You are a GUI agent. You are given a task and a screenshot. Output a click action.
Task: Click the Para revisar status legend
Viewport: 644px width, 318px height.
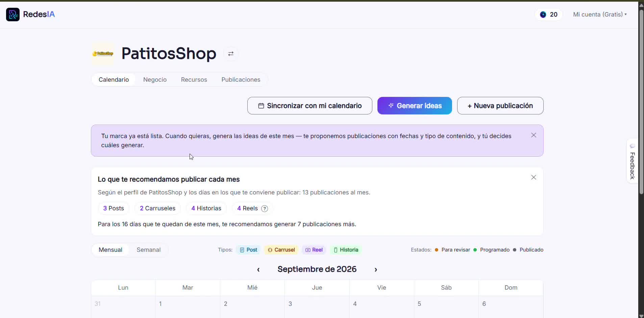coord(452,250)
